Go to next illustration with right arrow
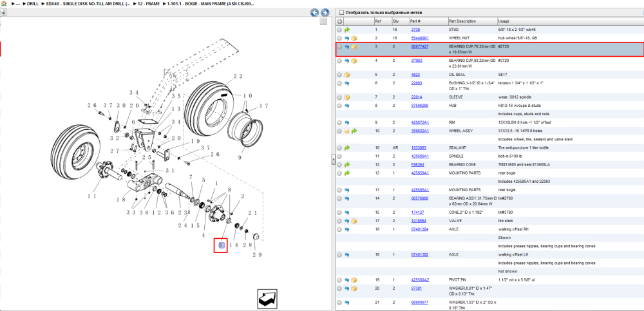Image resolution: width=644 pixels, height=311 pixels. [x=325, y=12]
